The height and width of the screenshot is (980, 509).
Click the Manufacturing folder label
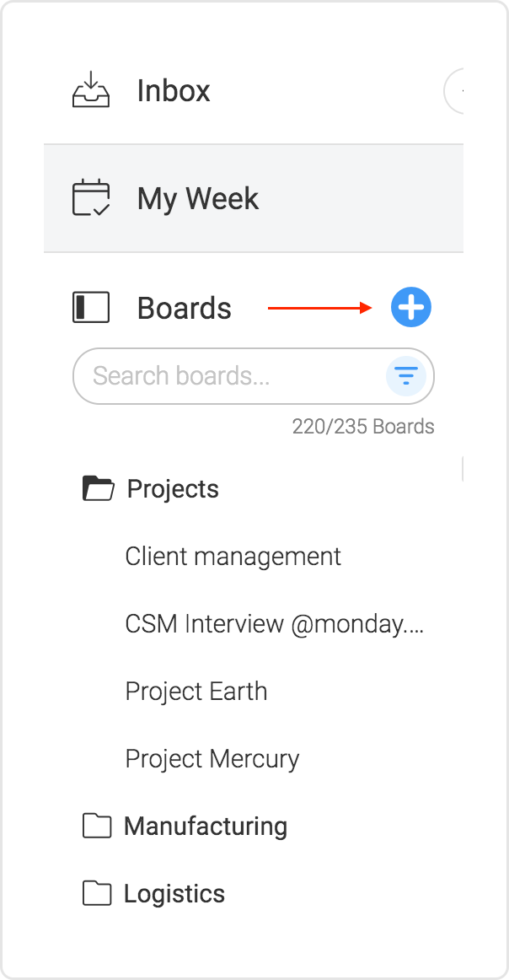click(x=206, y=827)
